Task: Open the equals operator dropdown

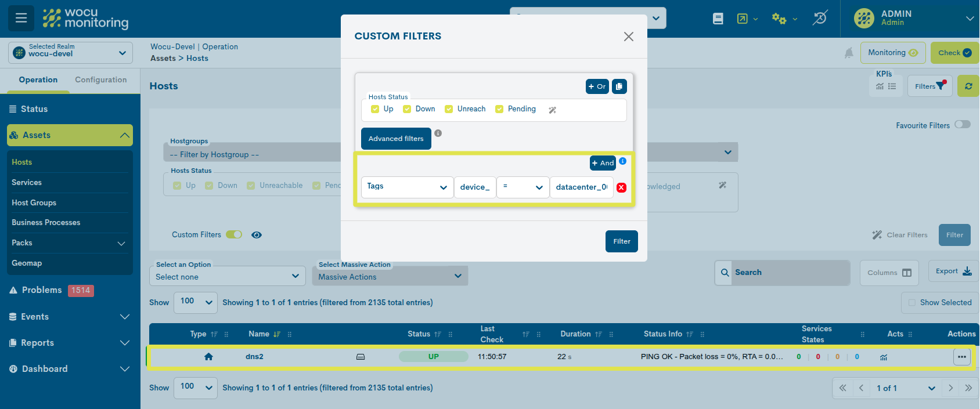Action: tap(523, 187)
